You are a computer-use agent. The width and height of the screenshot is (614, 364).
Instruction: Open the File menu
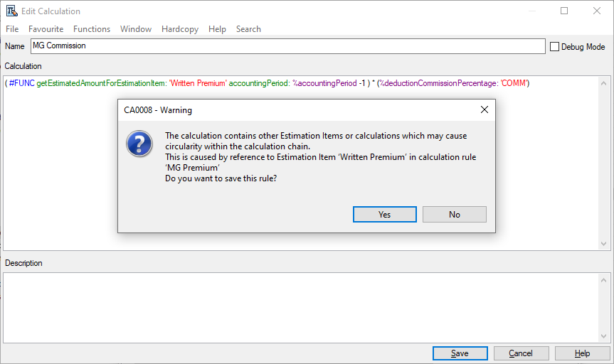[x=12, y=29]
